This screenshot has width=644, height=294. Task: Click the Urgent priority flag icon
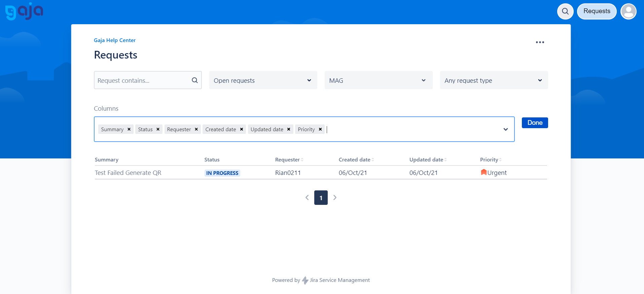484,172
